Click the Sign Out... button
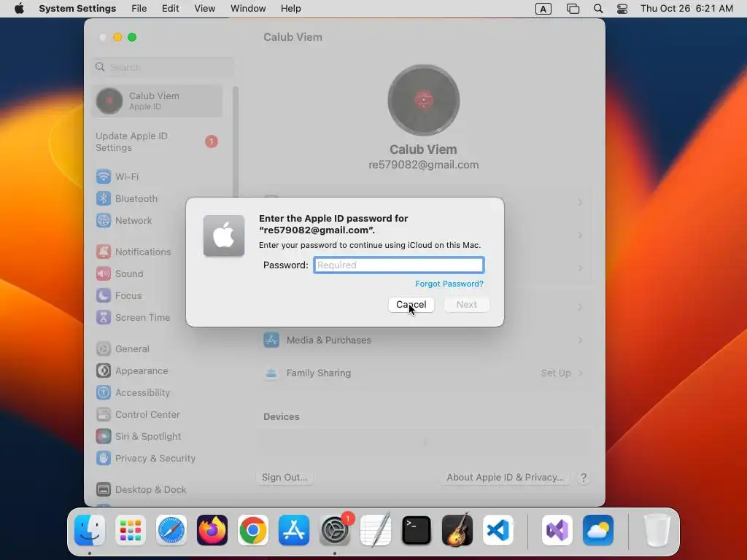 285,477
